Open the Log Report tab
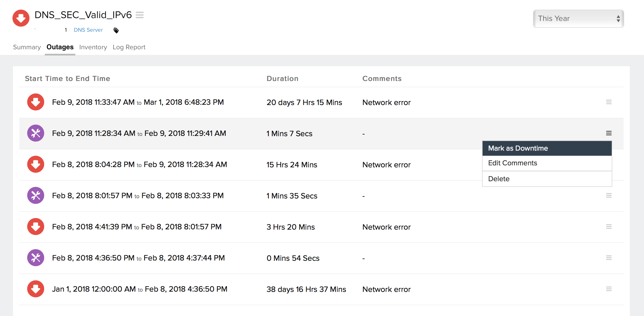This screenshot has height=316, width=644. click(x=129, y=47)
